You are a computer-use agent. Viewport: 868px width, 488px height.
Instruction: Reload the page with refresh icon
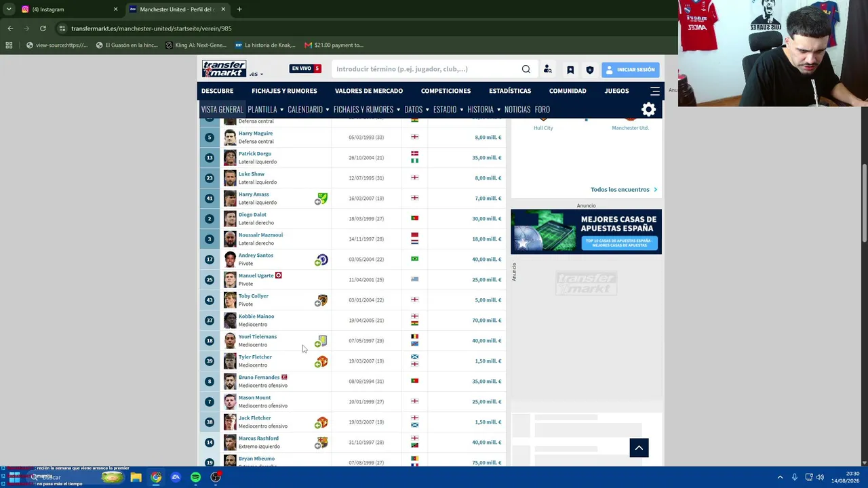coord(43,28)
